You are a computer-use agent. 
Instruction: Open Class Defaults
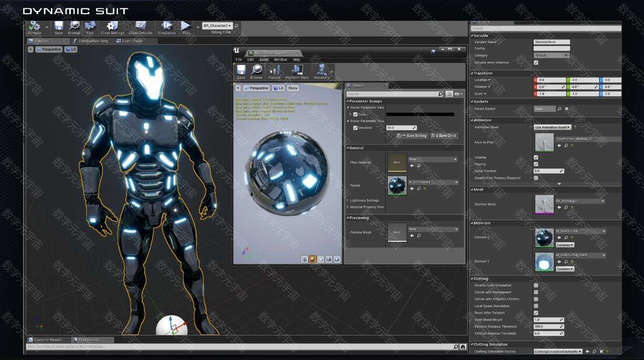pyautogui.click(x=141, y=28)
